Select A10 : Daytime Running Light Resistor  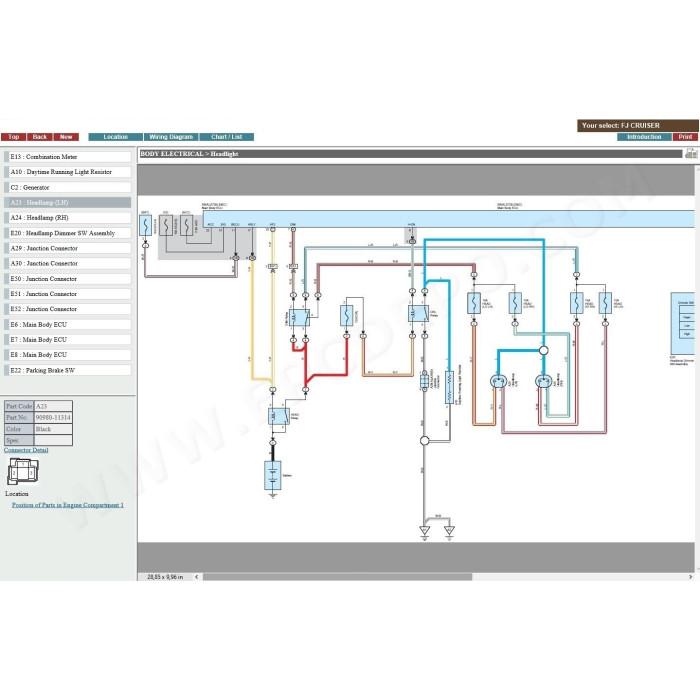tap(67, 172)
